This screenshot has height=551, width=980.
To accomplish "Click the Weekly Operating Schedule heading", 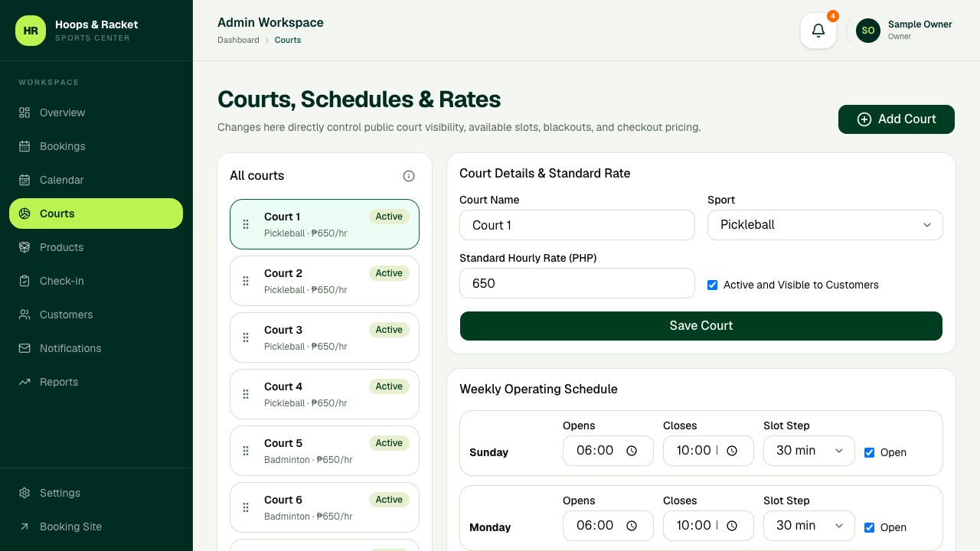I will pos(538,390).
